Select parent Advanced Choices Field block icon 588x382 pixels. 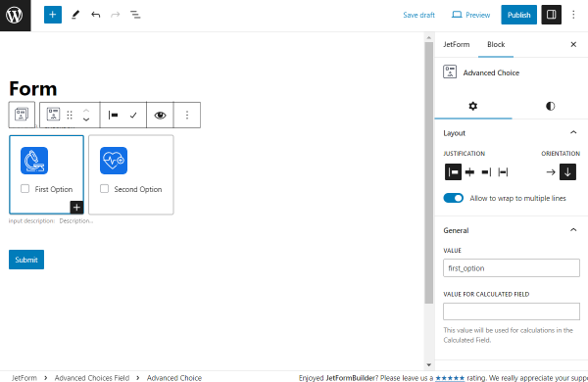point(22,115)
